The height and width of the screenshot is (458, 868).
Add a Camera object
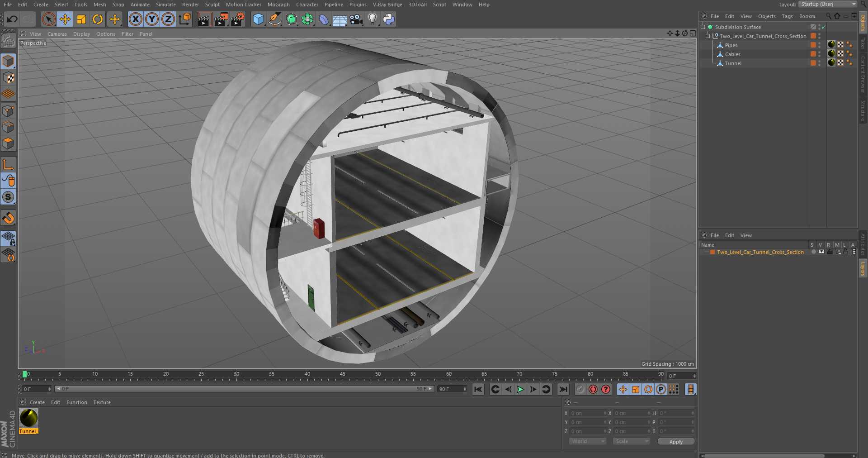tap(356, 19)
